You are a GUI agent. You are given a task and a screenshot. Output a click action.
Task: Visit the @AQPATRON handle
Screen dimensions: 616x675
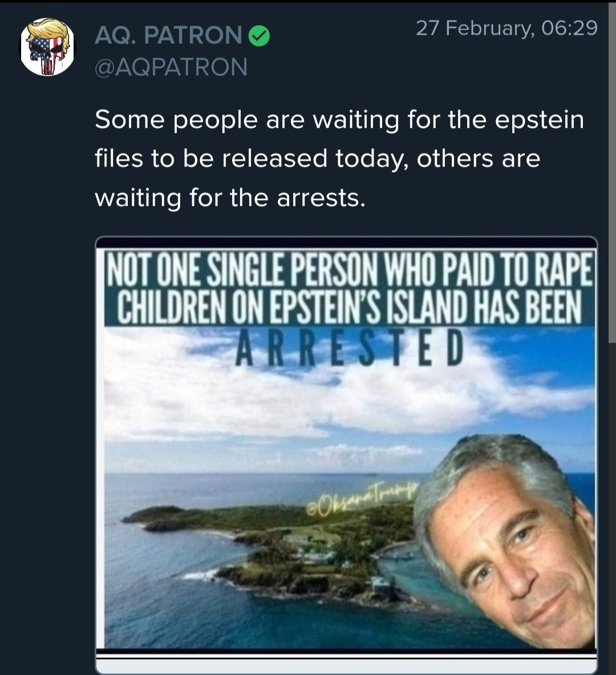pos(171,67)
